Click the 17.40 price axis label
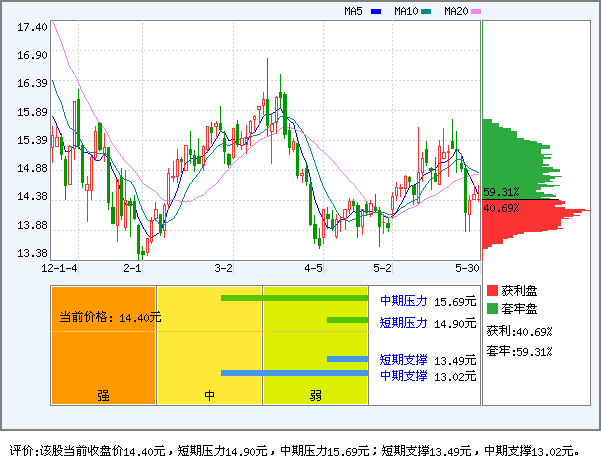The height and width of the screenshot is (456, 601). click(x=32, y=27)
